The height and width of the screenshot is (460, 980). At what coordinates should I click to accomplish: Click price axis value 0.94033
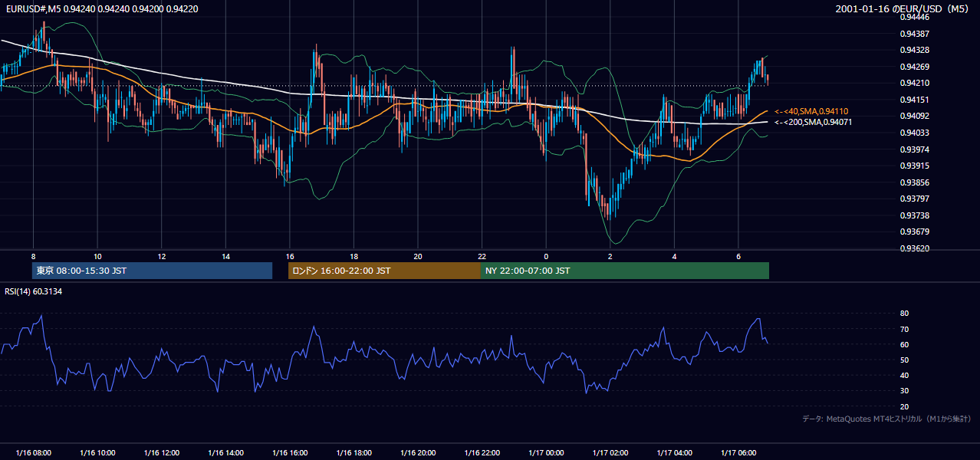point(914,133)
